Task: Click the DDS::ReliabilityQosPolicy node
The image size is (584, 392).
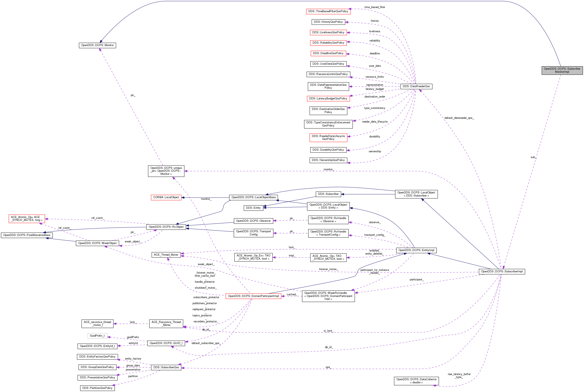Action: click(x=328, y=43)
